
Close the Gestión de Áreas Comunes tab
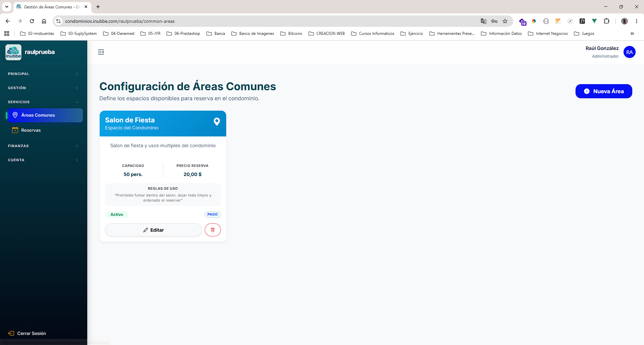[86, 7]
